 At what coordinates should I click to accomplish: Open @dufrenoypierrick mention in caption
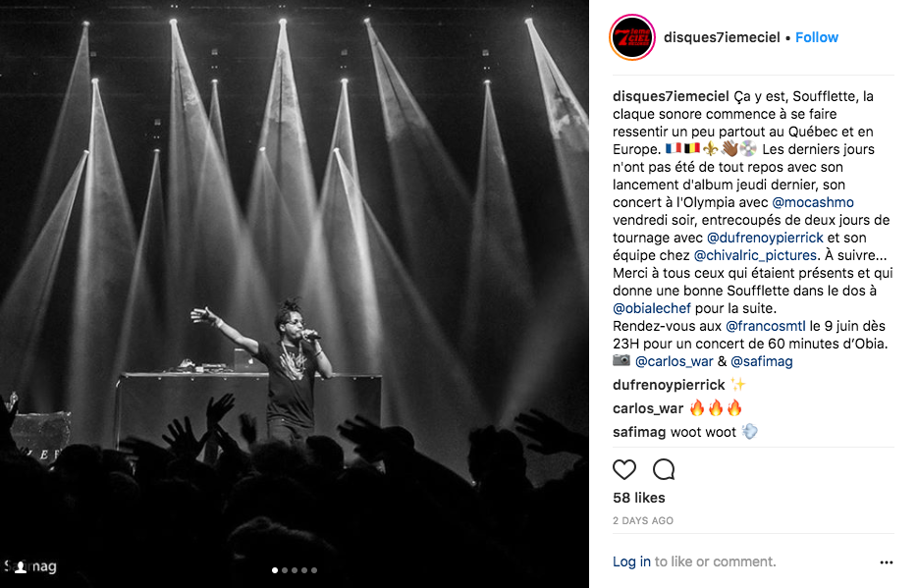pos(765,239)
